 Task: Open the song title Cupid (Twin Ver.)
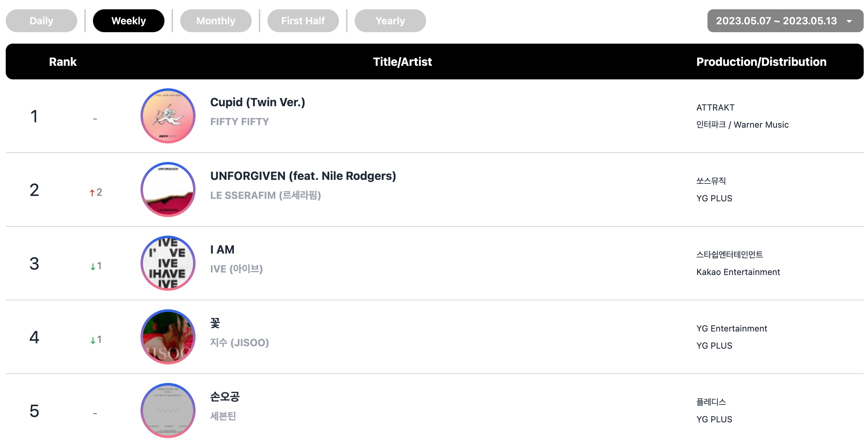[258, 102]
